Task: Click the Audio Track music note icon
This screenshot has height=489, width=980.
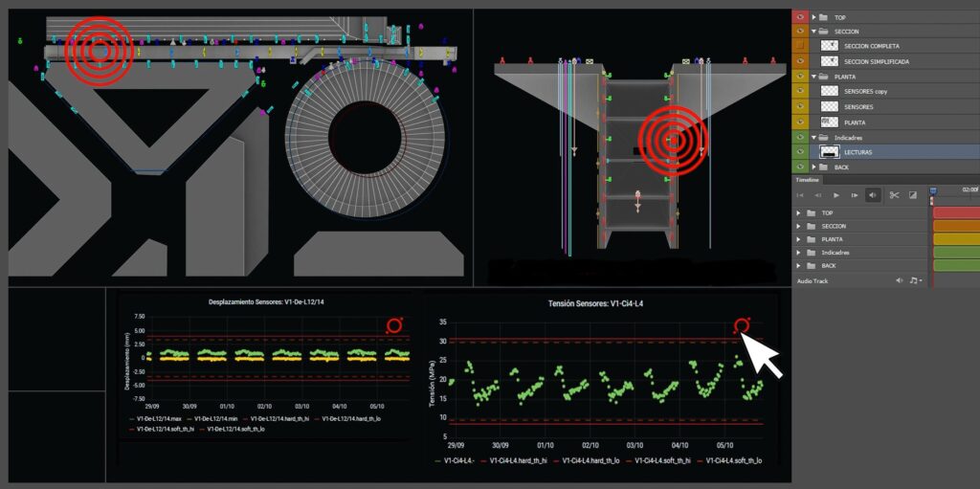Action: tap(914, 280)
